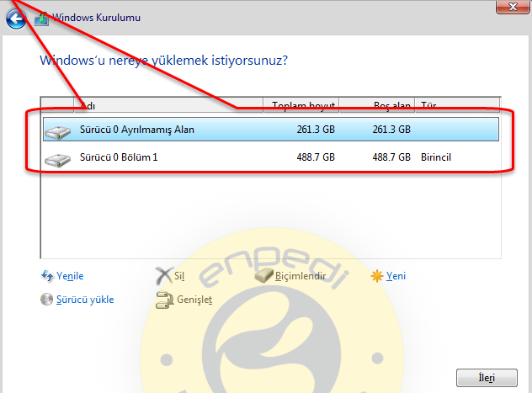Sort by the Boş alan column header
Image resolution: width=532 pixels, height=393 pixels.
pos(377,105)
